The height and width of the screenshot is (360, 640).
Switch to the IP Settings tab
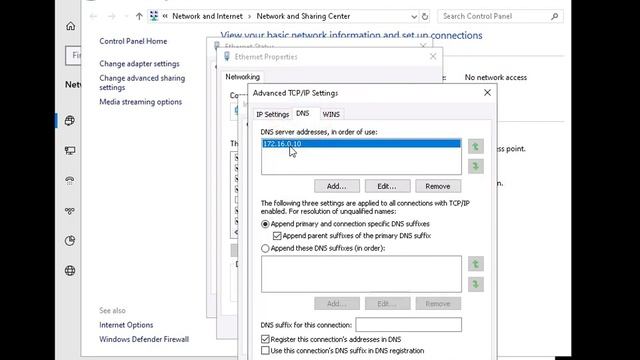(x=273, y=114)
